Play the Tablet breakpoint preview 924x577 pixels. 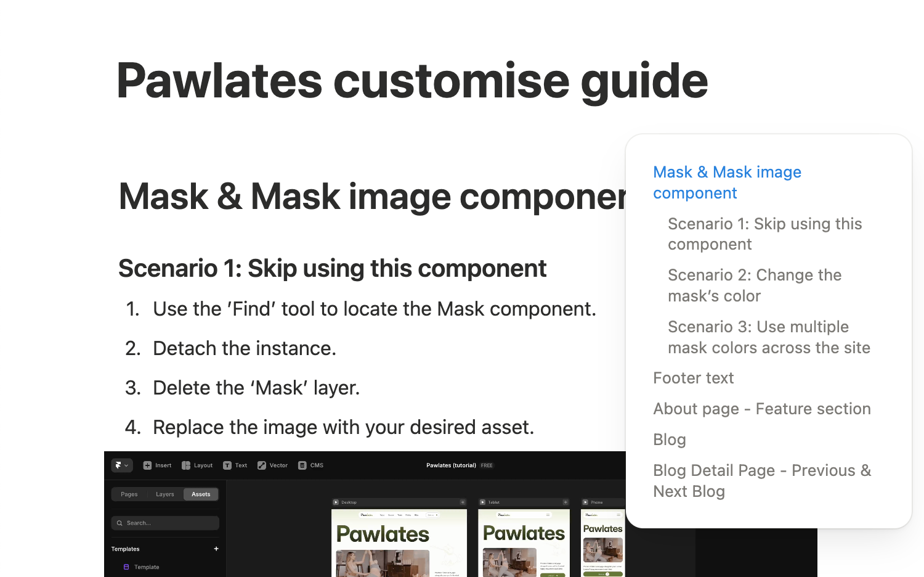pyautogui.click(x=483, y=502)
